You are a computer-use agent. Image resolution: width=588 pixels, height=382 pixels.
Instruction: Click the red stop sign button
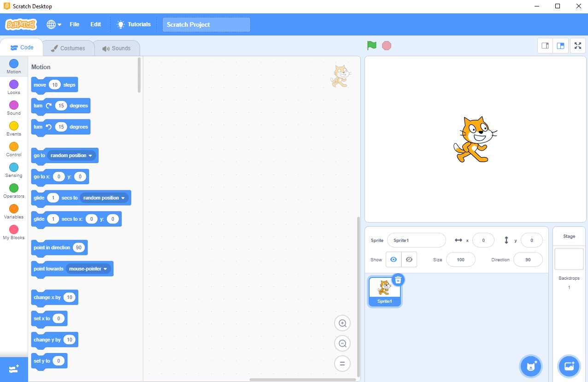click(387, 46)
